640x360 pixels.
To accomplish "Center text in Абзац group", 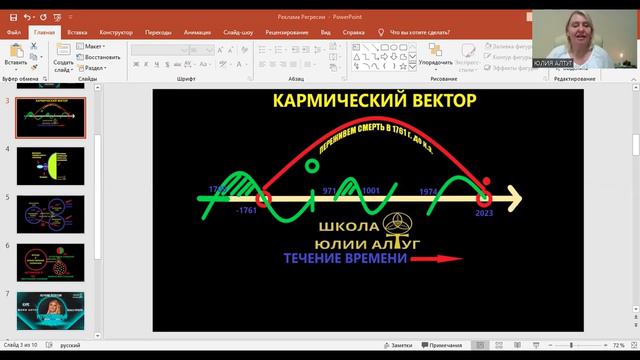I will pyautogui.click(x=273, y=64).
